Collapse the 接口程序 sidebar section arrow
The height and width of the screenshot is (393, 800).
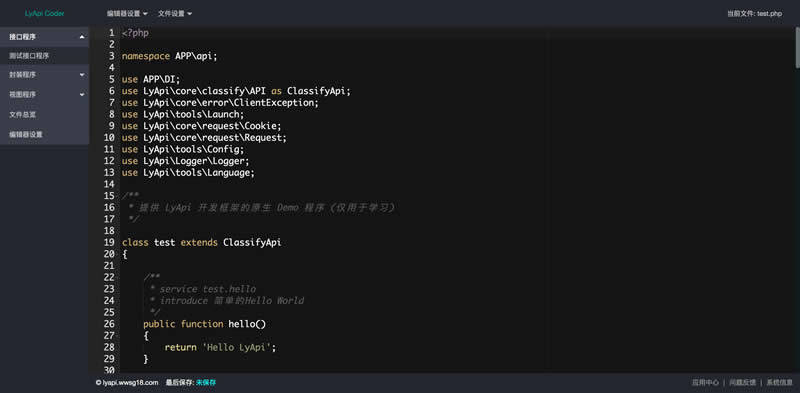tap(82, 37)
